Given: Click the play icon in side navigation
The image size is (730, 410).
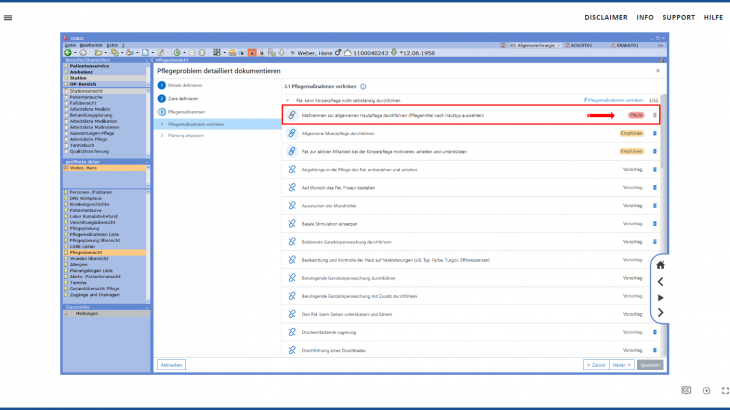Looking at the screenshot, I should pyautogui.click(x=660, y=297).
